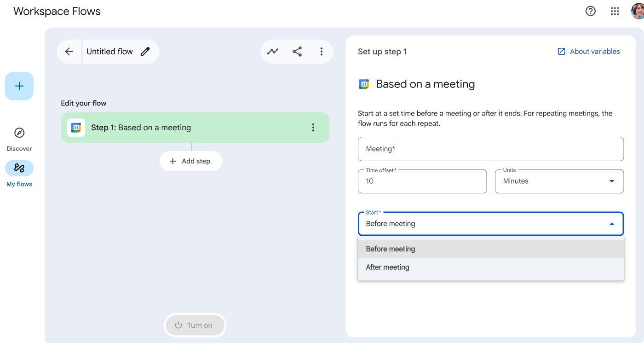
Task: Open the Units Minutes dropdown
Action: (559, 181)
